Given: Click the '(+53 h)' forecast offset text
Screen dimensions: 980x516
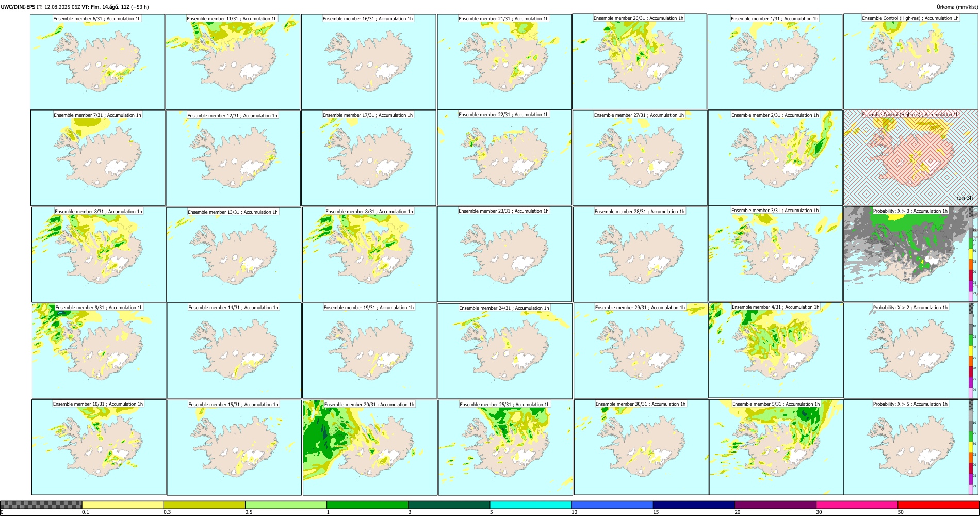Looking at the screenshot, I should (x=140, y=7).
